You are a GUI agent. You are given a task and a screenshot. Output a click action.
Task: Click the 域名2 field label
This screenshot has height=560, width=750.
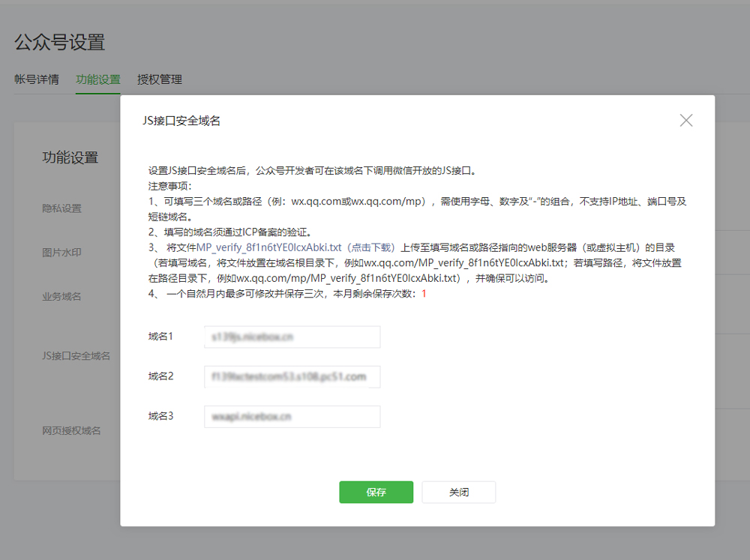160,376
